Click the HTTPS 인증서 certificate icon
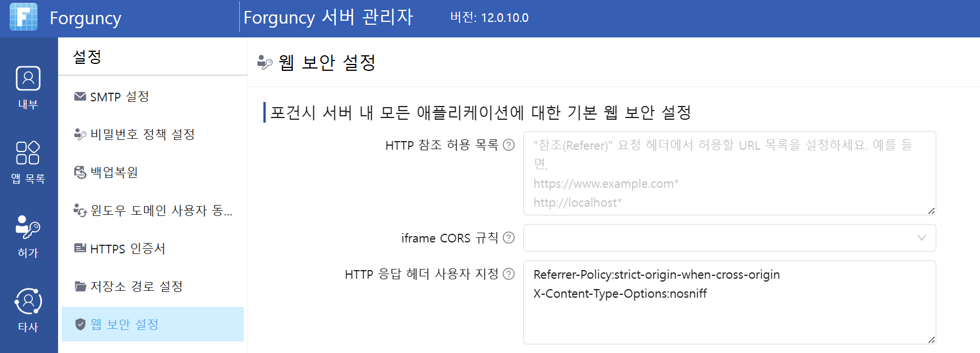Screen dimensions: 980x353 (80, 248)
